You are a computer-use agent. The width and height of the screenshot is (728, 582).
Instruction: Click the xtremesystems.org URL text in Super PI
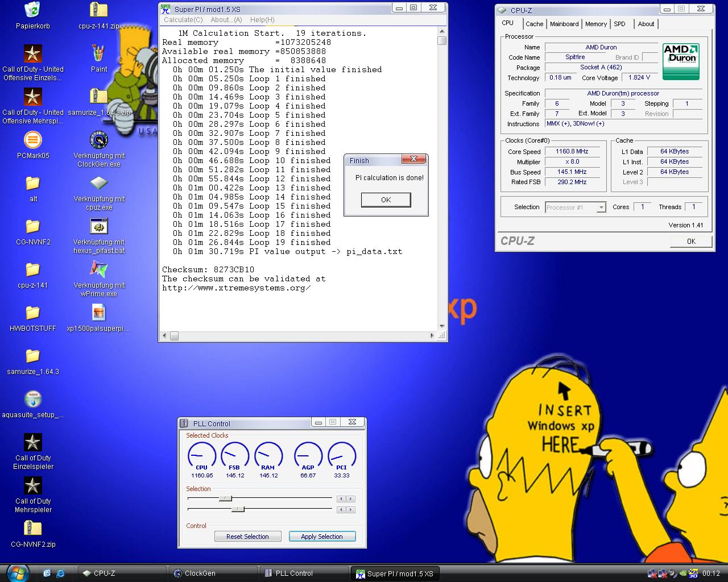point(237,288)
